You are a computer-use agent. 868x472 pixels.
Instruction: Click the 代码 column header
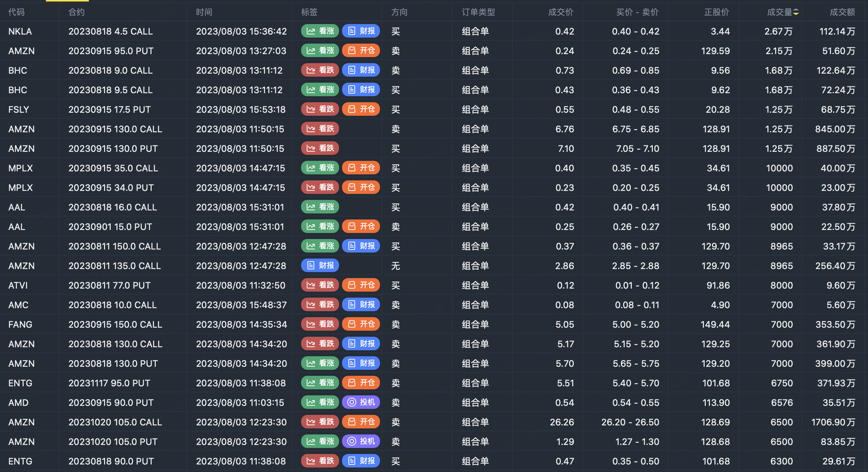[17, 12]
